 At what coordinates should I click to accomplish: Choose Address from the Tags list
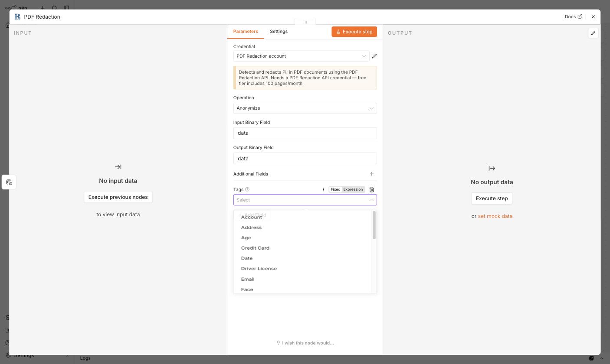(302, 227)
